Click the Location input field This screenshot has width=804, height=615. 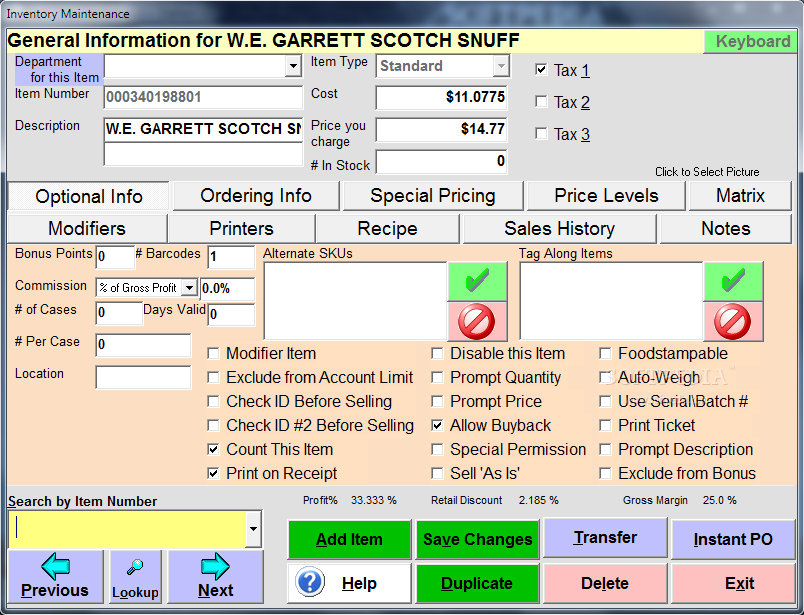143,377
